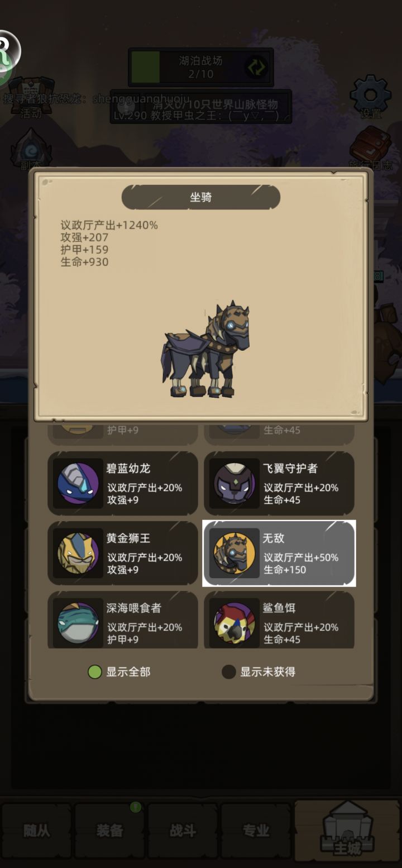Enable the 显示全部 radio option
This screenshot has height=868, width=402.
(95, 671)
